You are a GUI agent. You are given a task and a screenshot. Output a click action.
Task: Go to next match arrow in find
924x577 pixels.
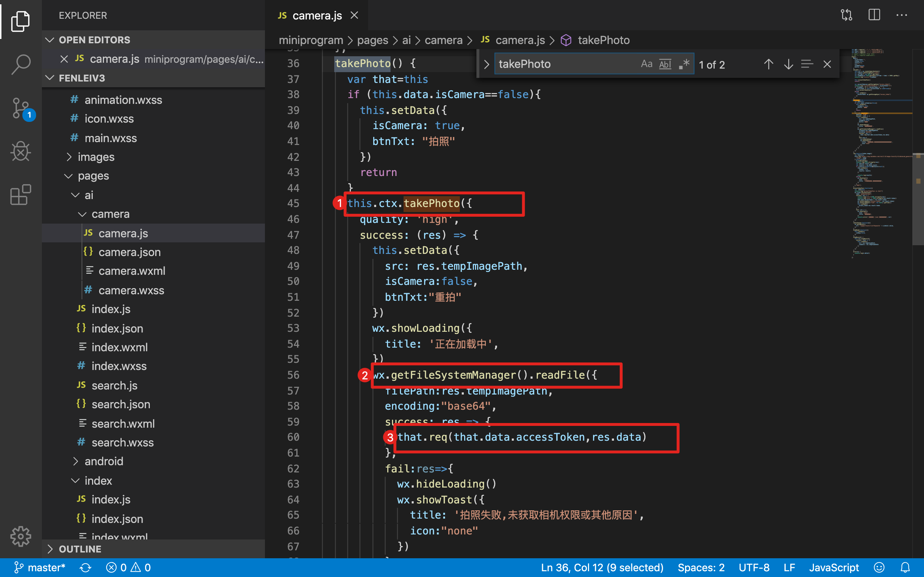(x=788, y=64)
